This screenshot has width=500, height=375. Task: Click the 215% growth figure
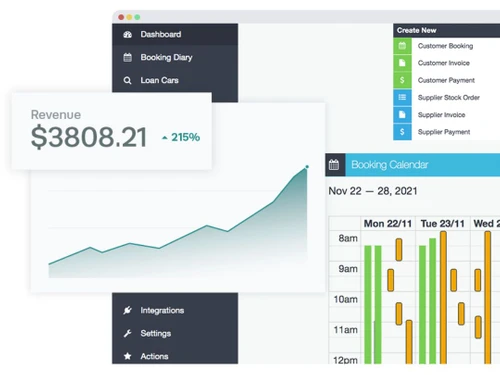pyautogui.click(x=185, y=137)
